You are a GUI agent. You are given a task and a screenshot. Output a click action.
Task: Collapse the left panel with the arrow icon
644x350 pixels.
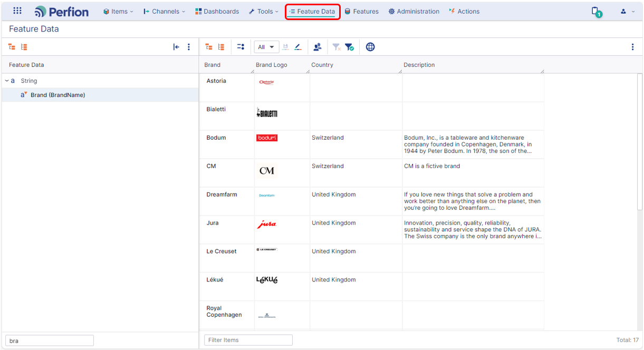pos(176,47)
